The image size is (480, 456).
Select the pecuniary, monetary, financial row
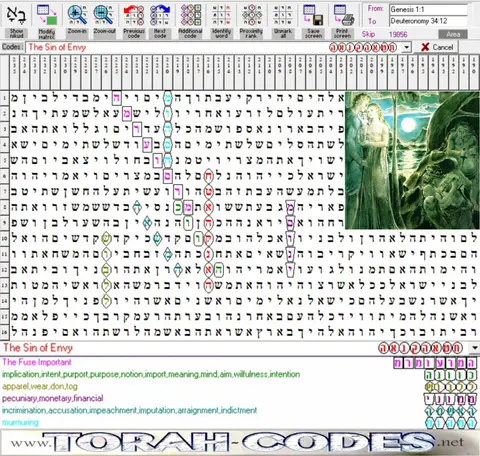(x=53, y=398)
